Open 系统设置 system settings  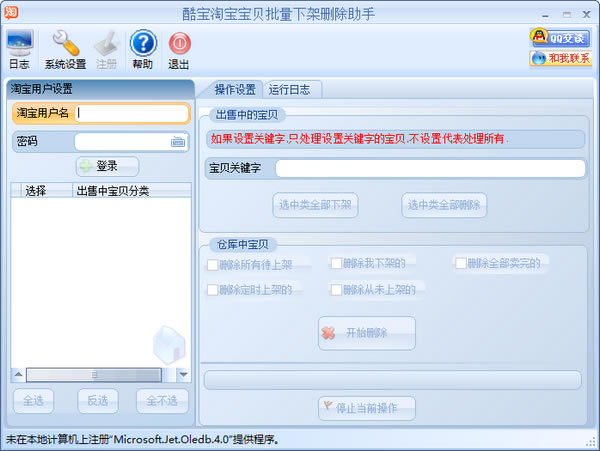pyautogui.click(x=65, y=49)
